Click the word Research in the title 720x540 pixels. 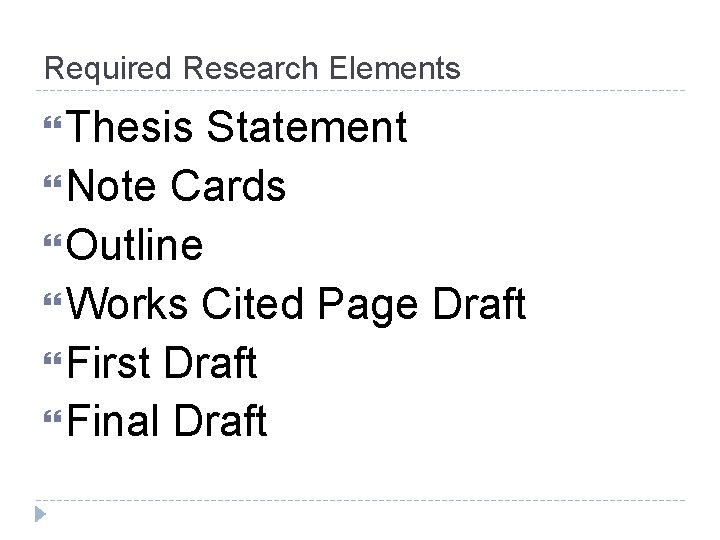click(250, 68)
